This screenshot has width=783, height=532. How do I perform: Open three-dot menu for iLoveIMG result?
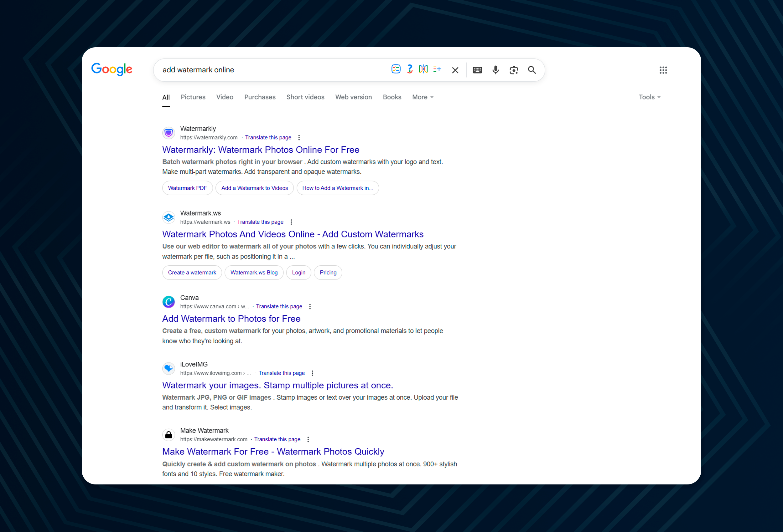[312, 373]
